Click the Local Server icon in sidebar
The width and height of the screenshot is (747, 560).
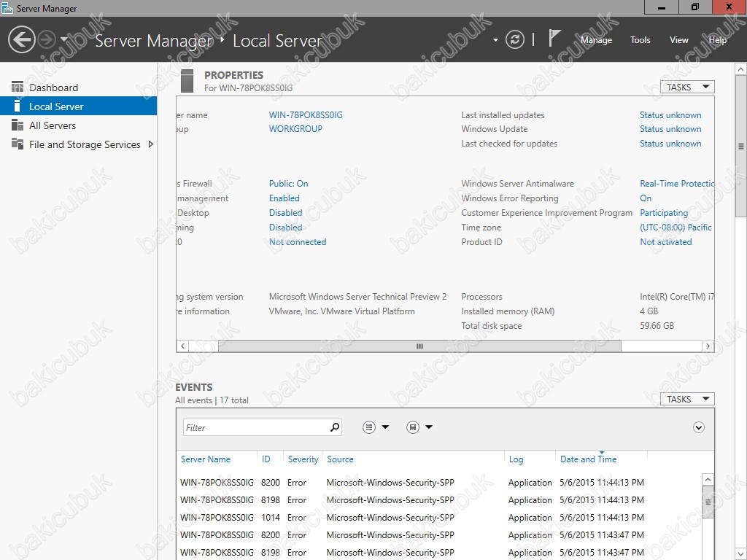coord(18,106)
